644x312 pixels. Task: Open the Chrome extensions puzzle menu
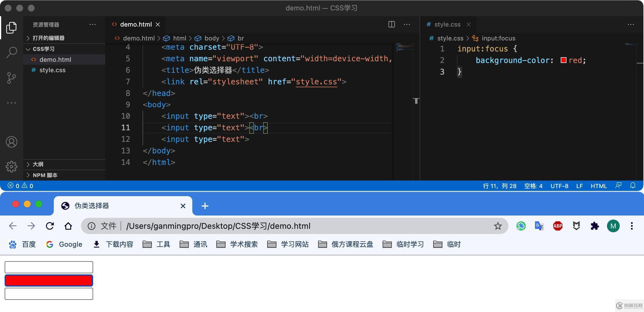[x=595, y=226]
